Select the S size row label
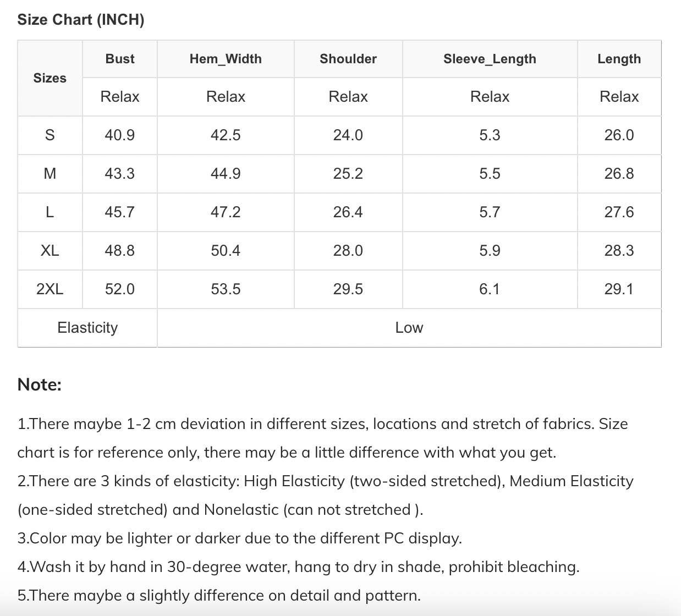Image resolution: width=681 pixels, height=616 pixels. (x=50, y=135)
